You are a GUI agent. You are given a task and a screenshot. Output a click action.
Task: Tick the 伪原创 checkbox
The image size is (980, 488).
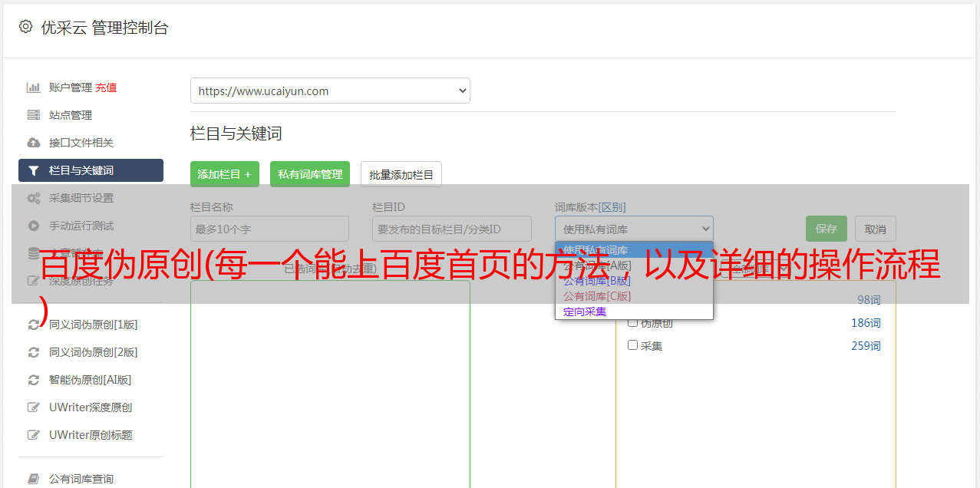click(x=633, y=322)
